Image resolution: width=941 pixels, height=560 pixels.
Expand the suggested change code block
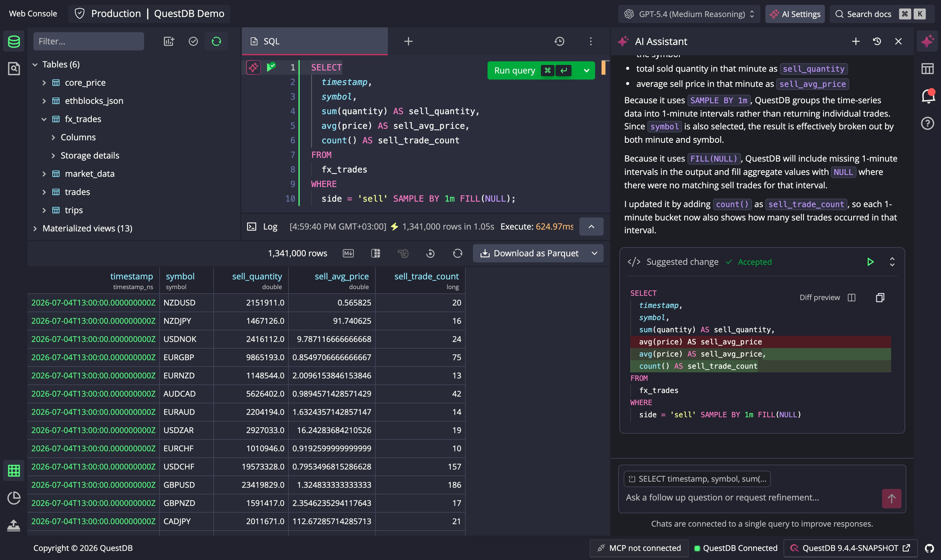[x=892, y=262]
